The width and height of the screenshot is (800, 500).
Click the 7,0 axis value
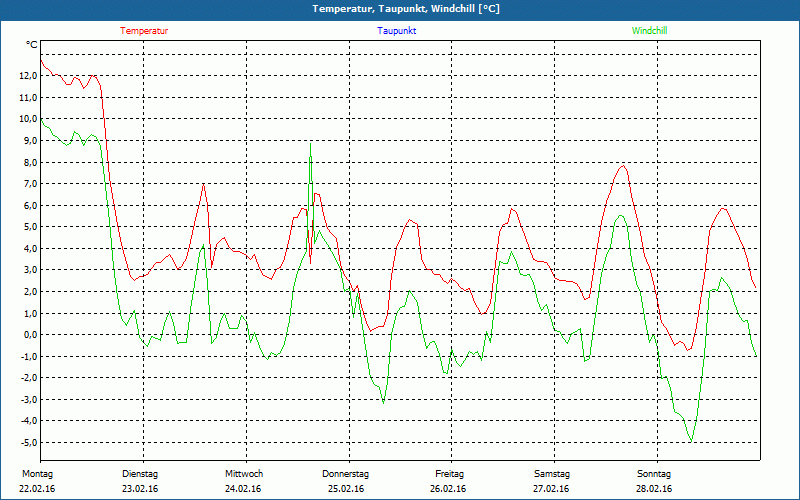[30, 184]
